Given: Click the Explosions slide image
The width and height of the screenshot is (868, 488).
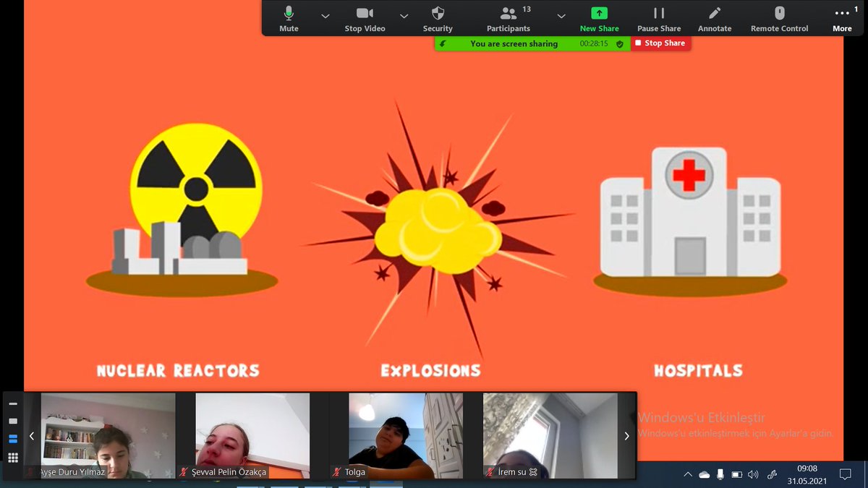Looking at the screenshot, I should [438, 228].
